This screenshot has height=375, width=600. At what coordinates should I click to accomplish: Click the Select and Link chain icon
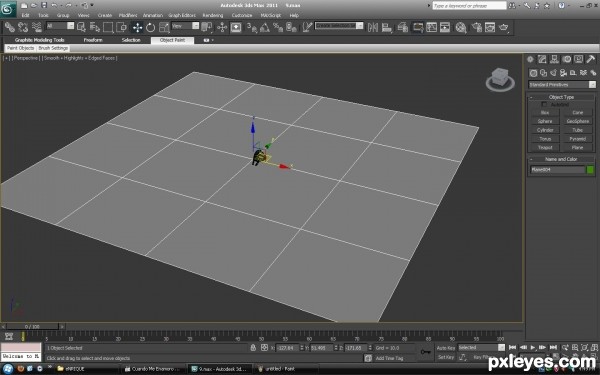(10, 27)
